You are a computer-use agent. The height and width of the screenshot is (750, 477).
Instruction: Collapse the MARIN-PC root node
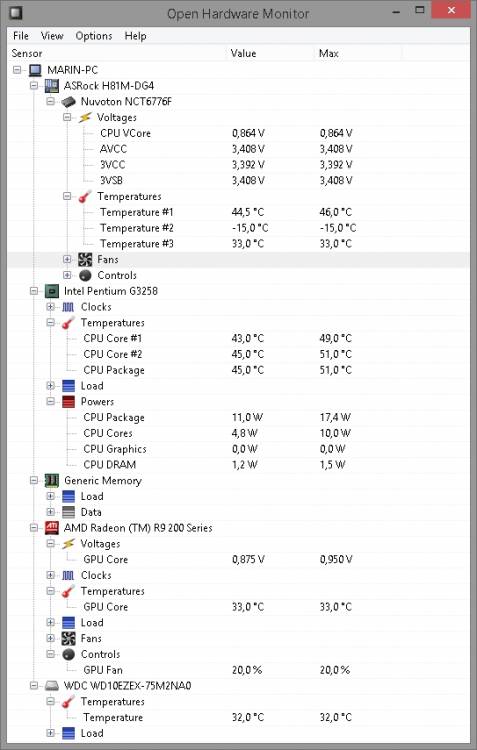click(x=17, y=70)
